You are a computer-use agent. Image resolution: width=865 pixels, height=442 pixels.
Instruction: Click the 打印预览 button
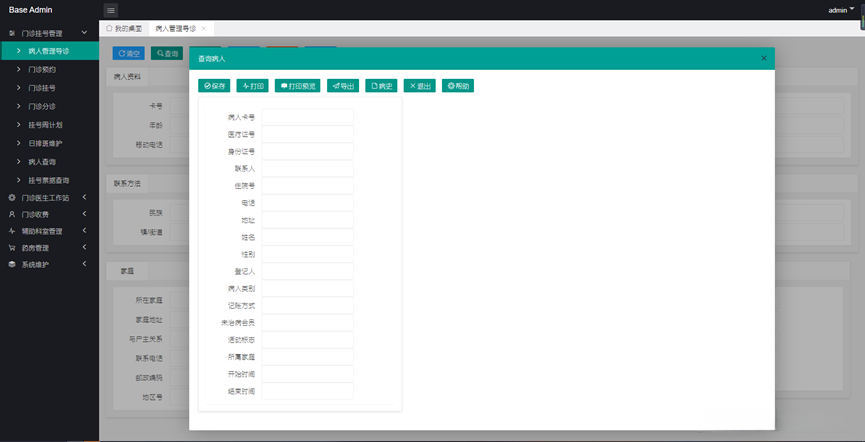297,86
